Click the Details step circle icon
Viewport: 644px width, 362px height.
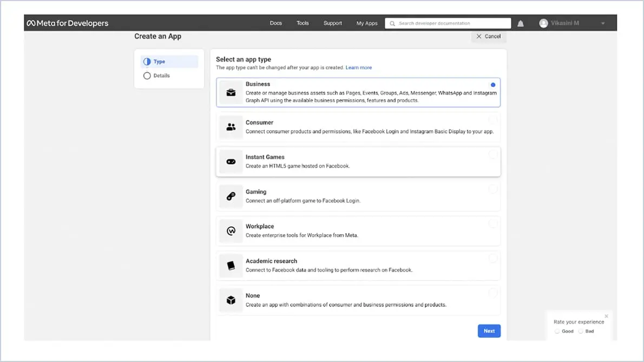click(x=147, y=76)
